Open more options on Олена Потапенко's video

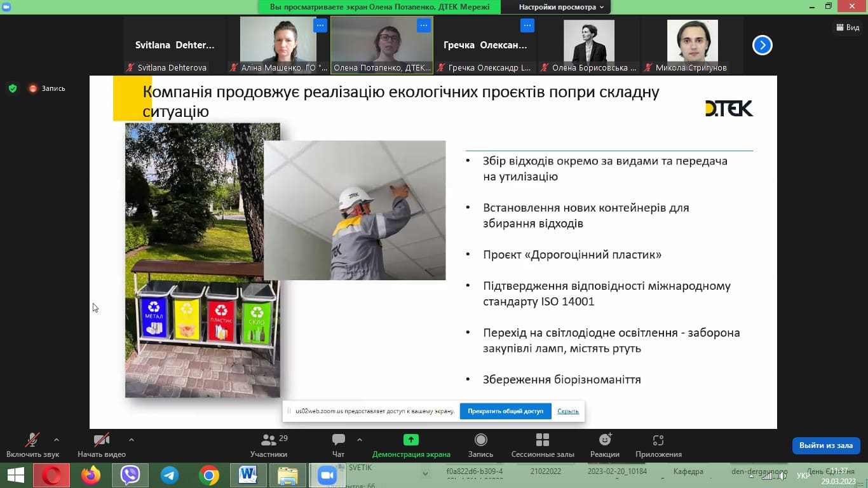[424, 25]
